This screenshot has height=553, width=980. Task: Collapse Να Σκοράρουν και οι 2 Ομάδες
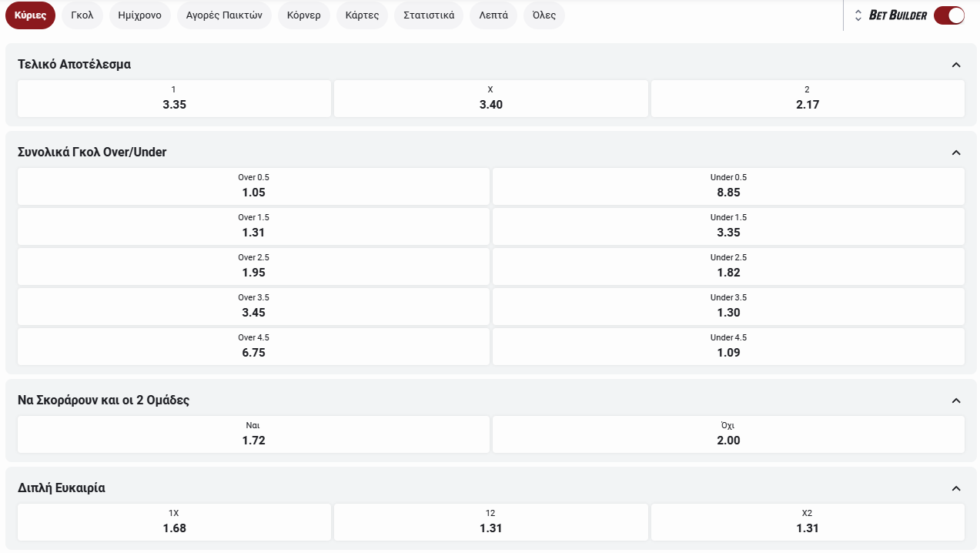pos(956,401)
